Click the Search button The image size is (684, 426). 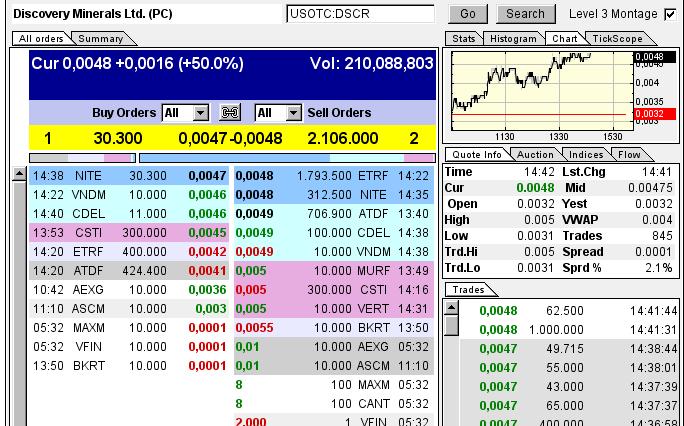click(525, 14)
